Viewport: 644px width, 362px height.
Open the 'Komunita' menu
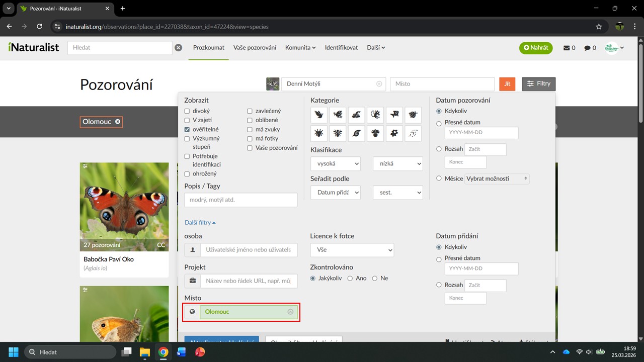coord(300,48)
